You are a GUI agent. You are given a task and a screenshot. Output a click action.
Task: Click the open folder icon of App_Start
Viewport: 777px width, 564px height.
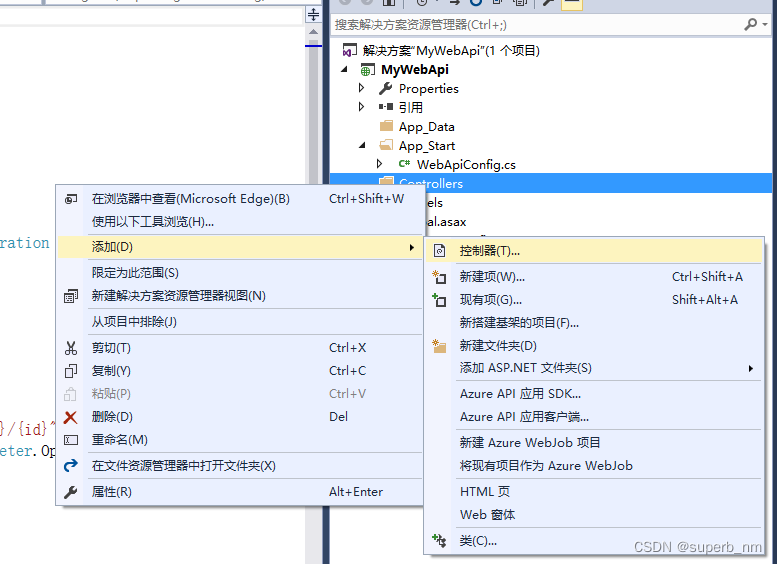[386, 145]
